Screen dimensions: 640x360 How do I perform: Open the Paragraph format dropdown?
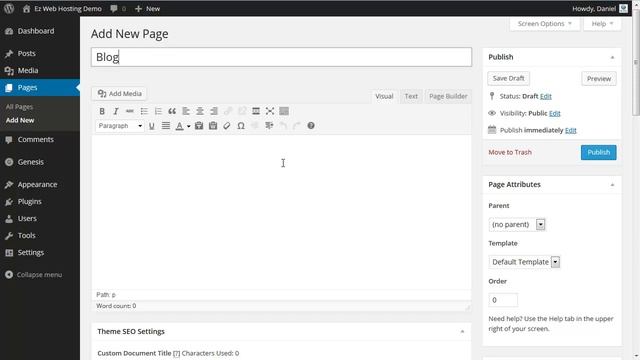tap(120, 126)
